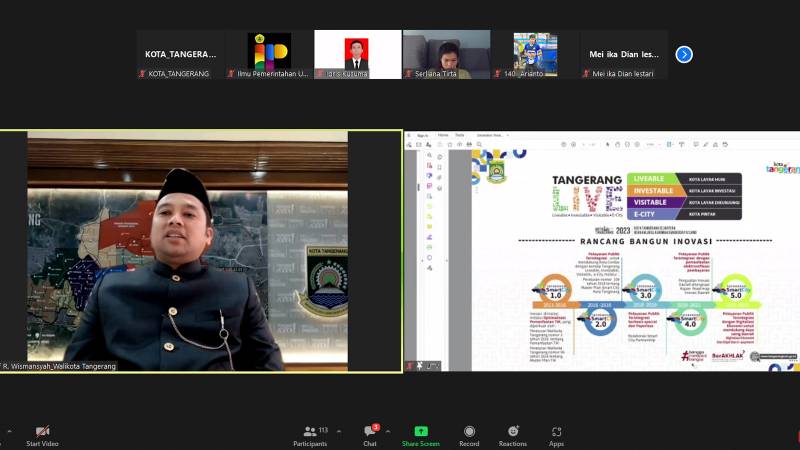Click the print icon in the PDF toolbar
Viewport: 800px width, 450px height.
point(469,144)
